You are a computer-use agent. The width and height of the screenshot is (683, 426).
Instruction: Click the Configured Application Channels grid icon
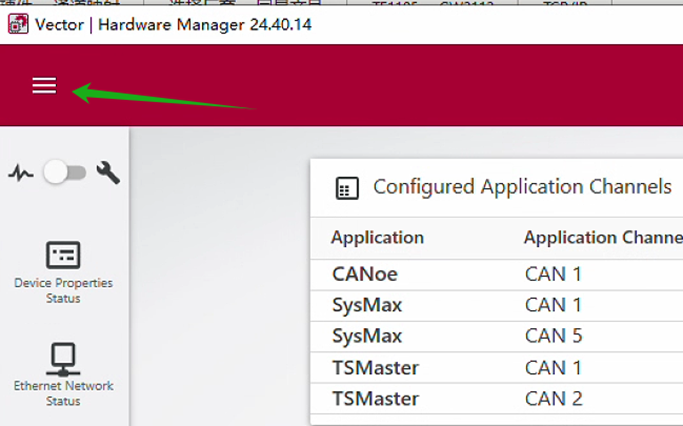(347, 188)
